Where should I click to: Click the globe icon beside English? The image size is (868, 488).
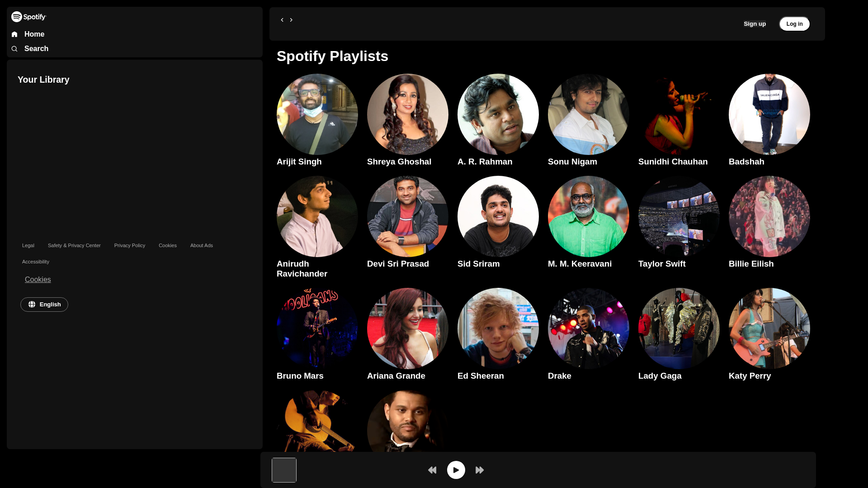pyautogui.click(x=32, y=305)
